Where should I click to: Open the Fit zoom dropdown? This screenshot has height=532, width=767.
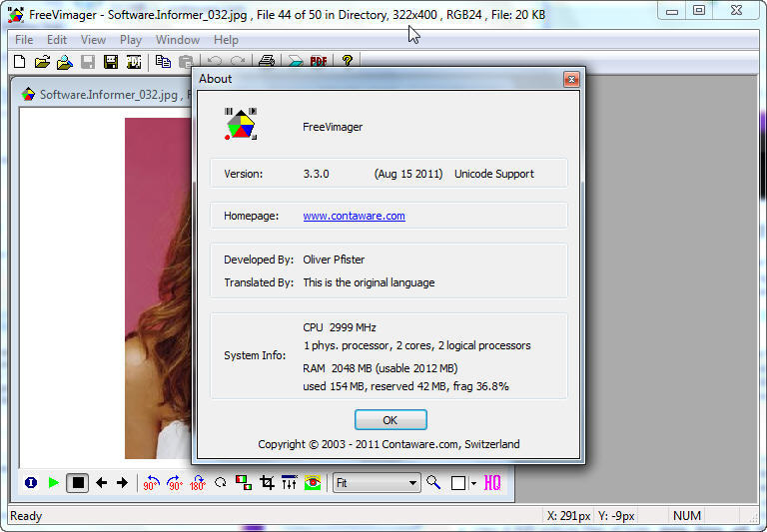pyautogui.click(x=377, y=483)
